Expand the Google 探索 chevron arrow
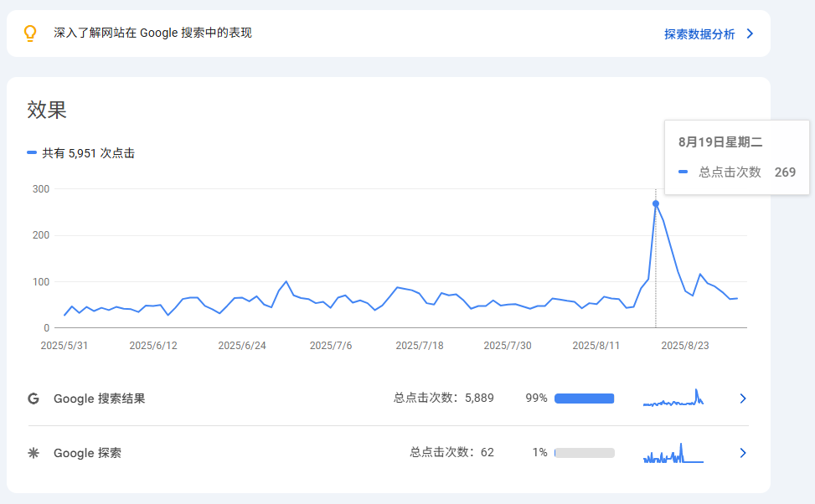 click(743, 453)
